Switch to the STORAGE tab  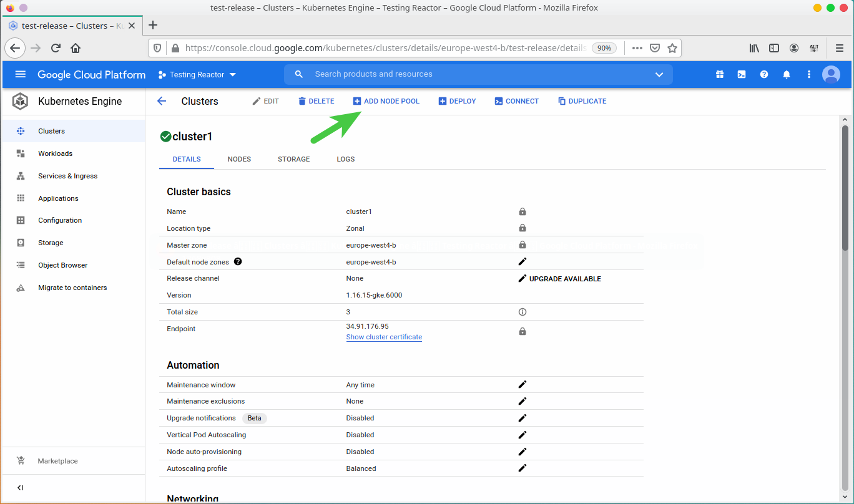294,159
